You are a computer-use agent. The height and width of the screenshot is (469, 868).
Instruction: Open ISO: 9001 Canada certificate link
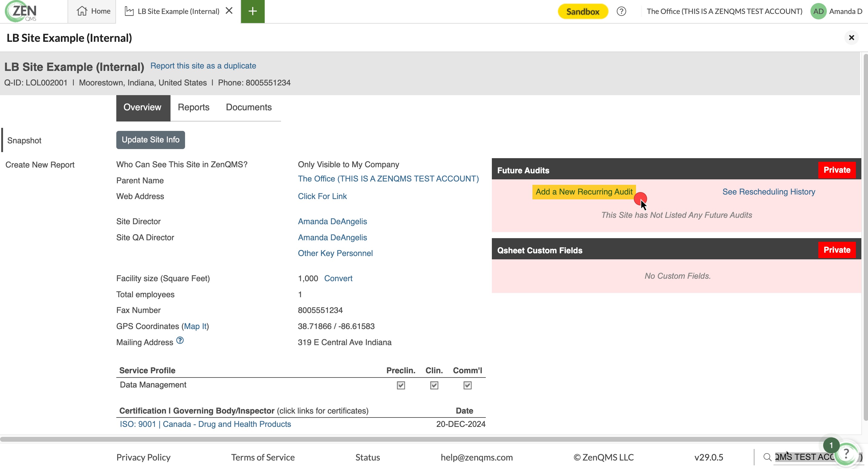205,424
